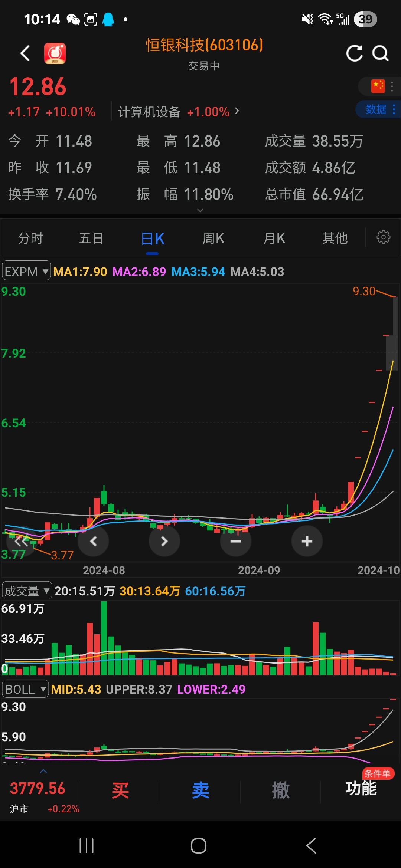Tap the 买 buy button
This screenshot has width=401, height=868.
coord(120,790)
